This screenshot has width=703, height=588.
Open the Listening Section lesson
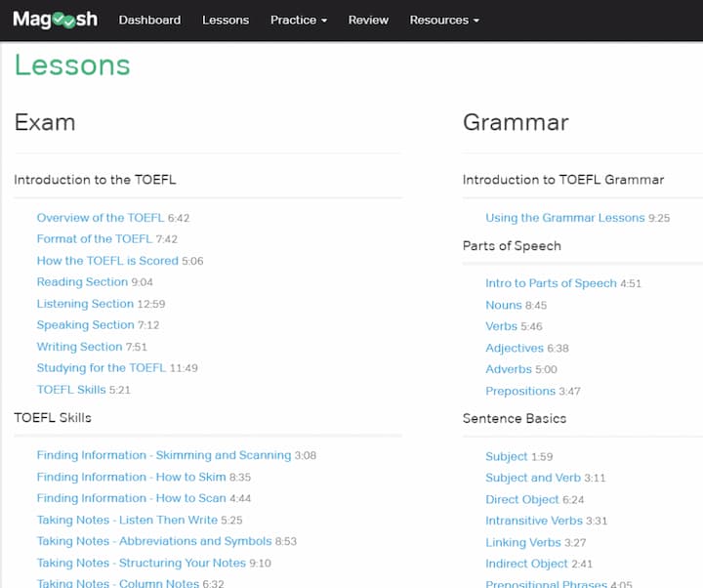click(85, 304)
